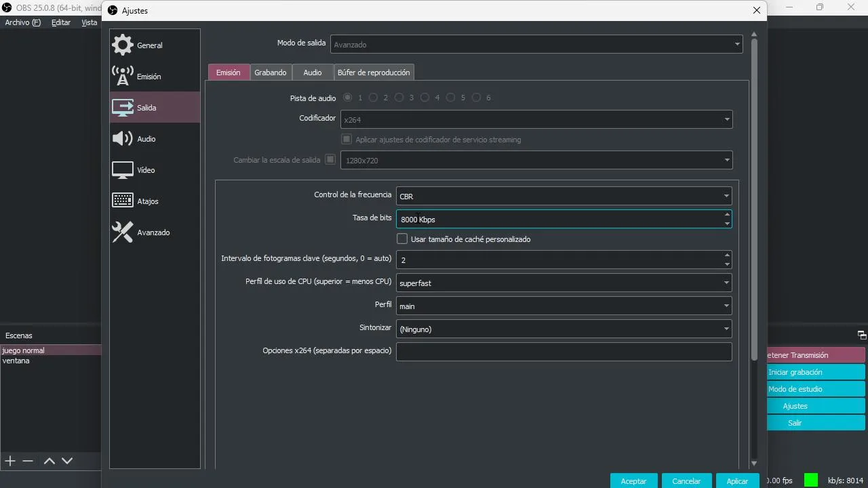This screenshot has width=868, height=488.
Task: Open output scale 1280x720 dropdown
Action: pos(536,160)
